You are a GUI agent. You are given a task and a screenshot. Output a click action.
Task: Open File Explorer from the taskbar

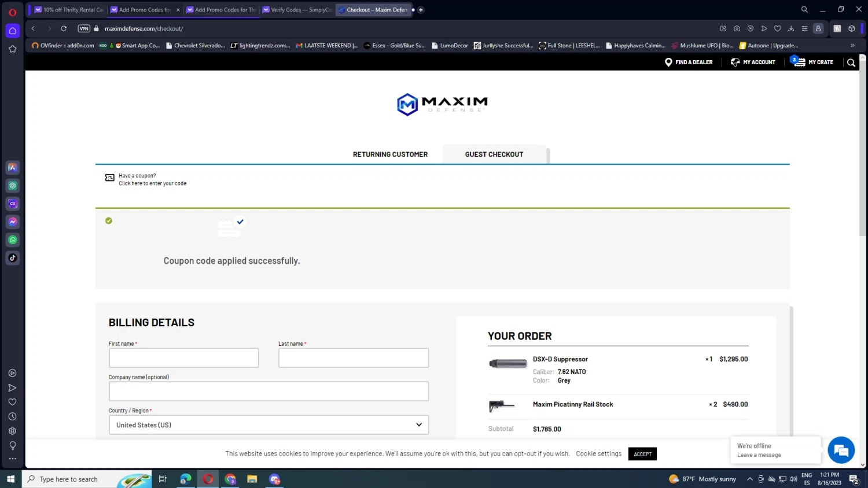(x=252, y=479)
